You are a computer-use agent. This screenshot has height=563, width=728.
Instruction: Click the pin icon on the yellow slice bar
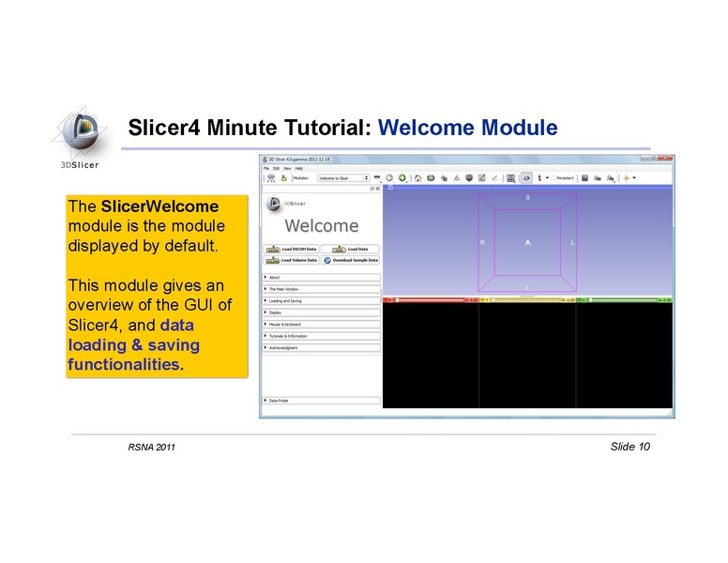[482, 300]
